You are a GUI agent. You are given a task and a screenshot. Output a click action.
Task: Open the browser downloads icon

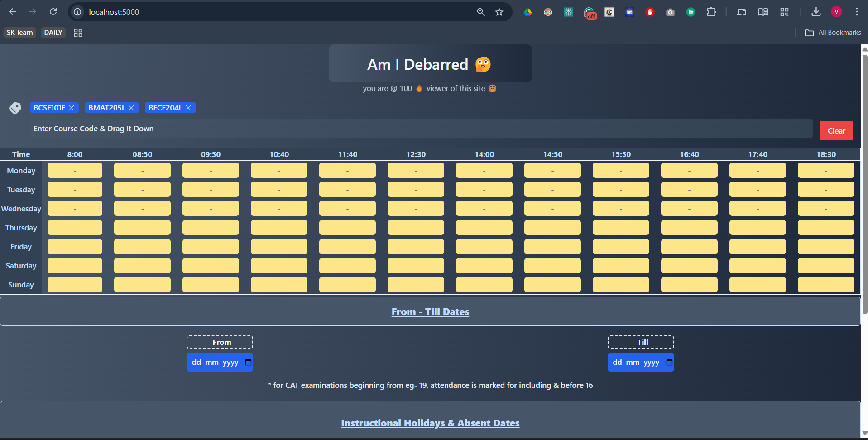pyautogui.click(x=816, y=12)
